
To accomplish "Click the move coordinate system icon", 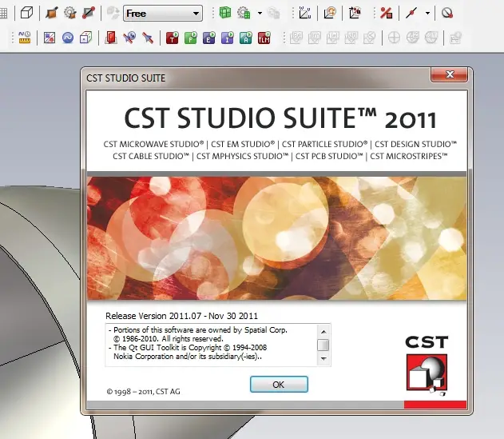I will (355, 14).
